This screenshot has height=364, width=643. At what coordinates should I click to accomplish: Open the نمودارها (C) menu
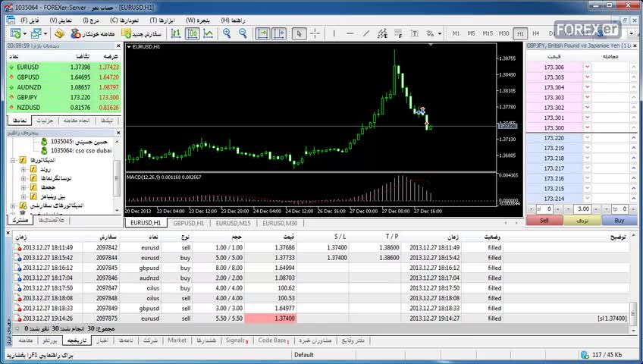point(124,20)
